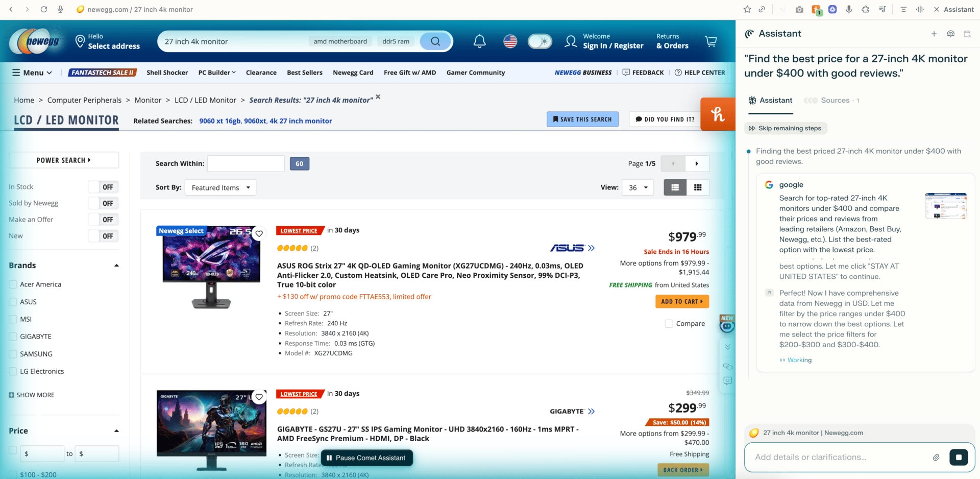Click ADD TO CART for ASUS monitor
Viewport: 980px width, 479px height.
tap(682, 301)
